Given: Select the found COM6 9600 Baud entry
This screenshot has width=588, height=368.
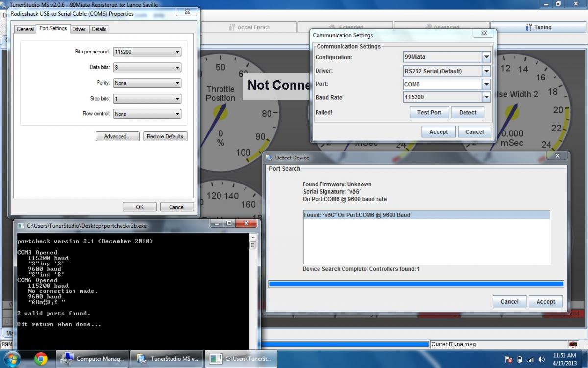Looking at the screenshot, I should 426,215.
